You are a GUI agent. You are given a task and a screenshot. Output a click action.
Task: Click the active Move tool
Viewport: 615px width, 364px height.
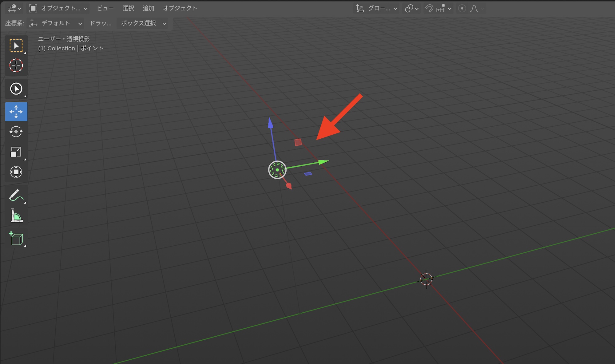pos(16,112)
